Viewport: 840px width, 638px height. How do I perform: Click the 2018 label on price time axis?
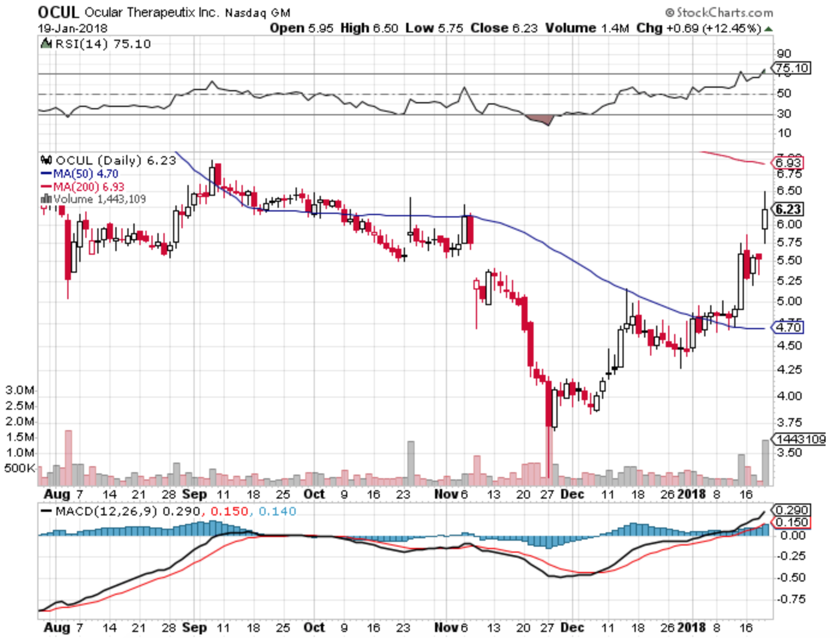click(692, 494)
